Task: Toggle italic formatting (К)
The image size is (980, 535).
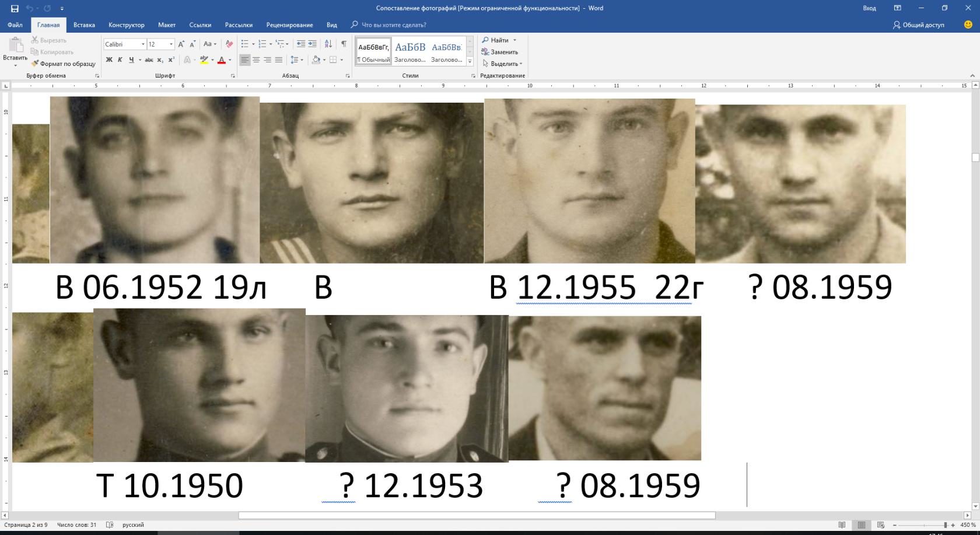Action: (x=120, y=60)
